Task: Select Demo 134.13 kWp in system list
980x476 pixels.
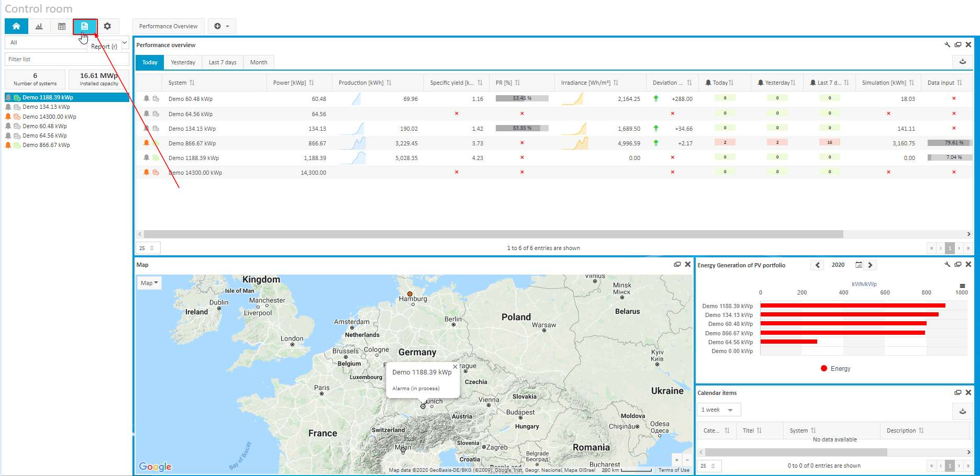Action: coord(46,107)
